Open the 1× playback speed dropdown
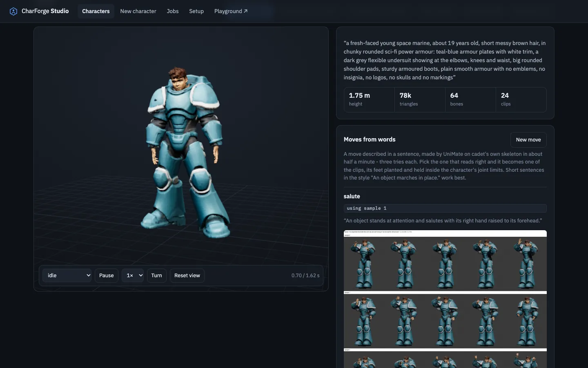Image resolution: width=588 pixels, height=368 pixels. click(133, 276)
